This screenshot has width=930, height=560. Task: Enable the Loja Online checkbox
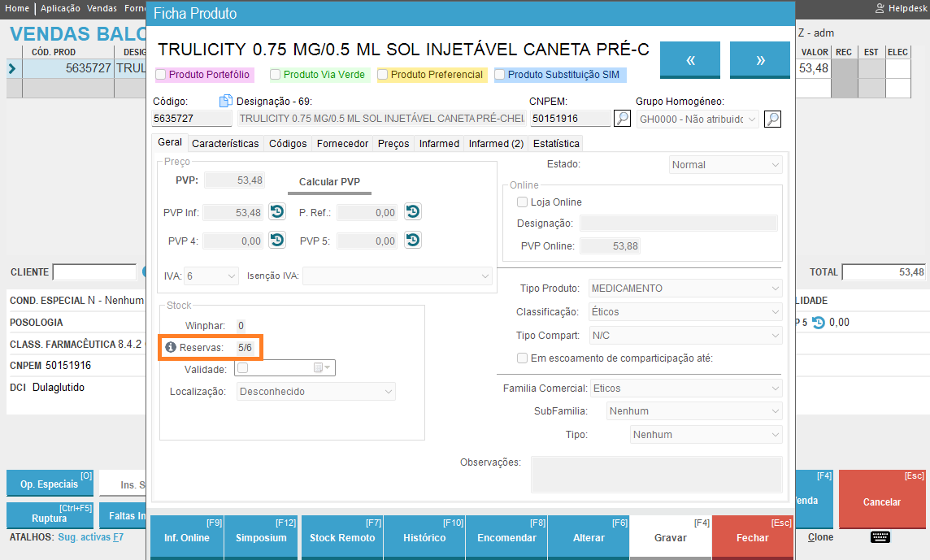coord(523,202)
